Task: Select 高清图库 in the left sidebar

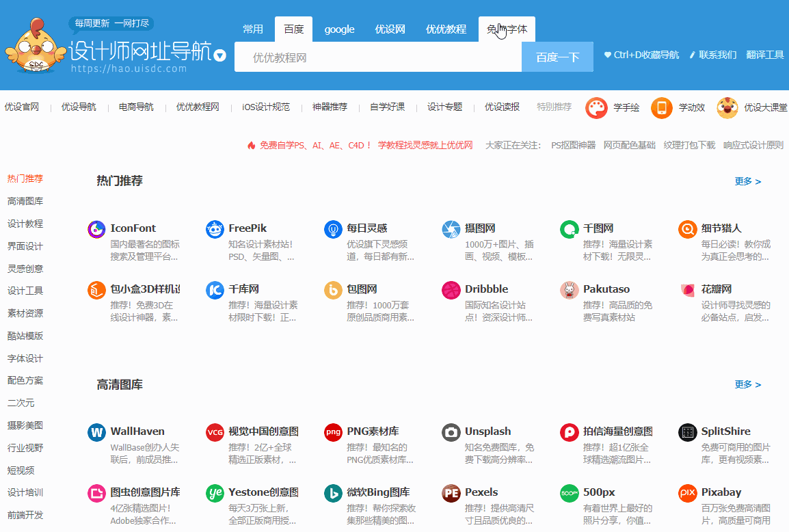Action: (x=25, y=201)
